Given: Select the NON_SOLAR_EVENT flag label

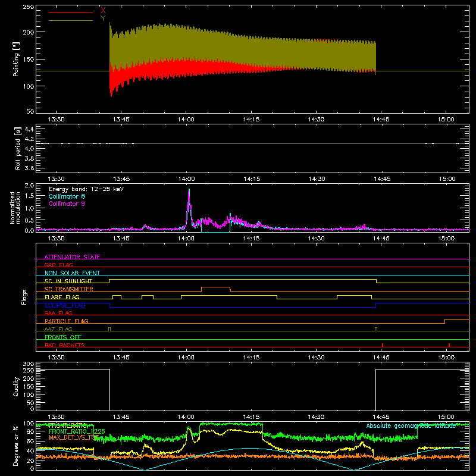Looking at the screenshot, I should (72, 273).
